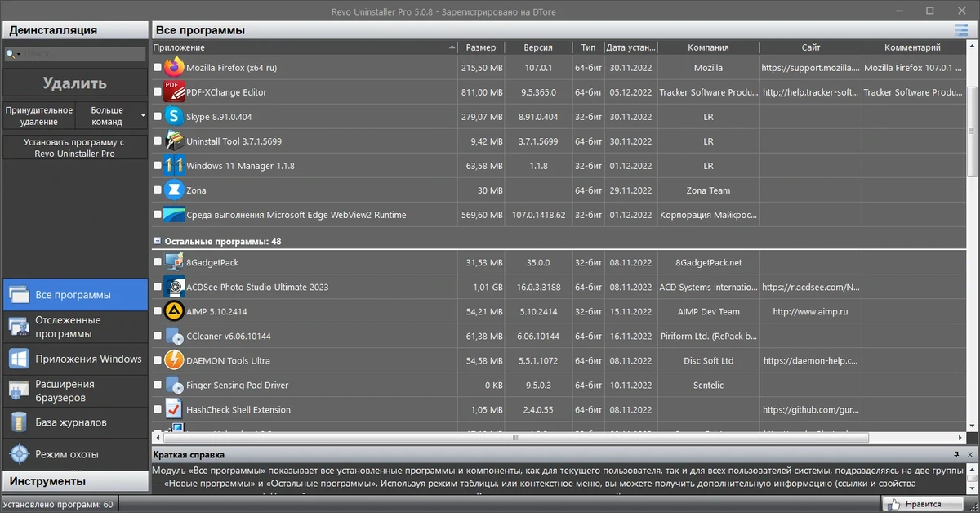980x513 pixels.
Task: Click the Uninstall Tool icon
Action: (174, 141)
